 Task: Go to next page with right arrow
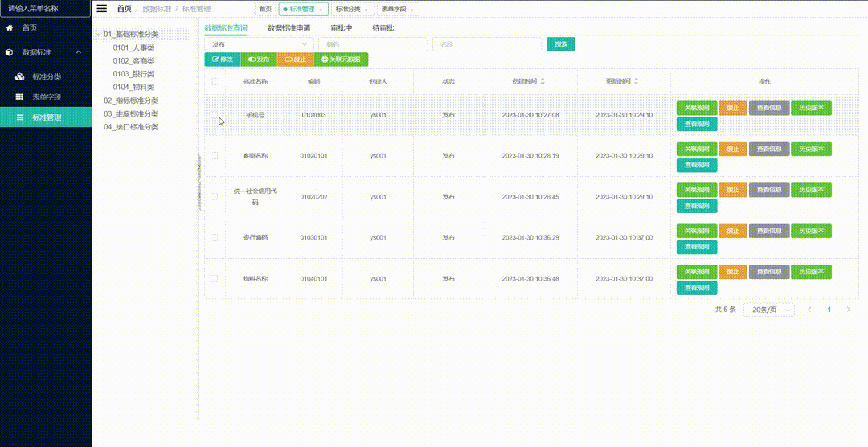(849, 310)
